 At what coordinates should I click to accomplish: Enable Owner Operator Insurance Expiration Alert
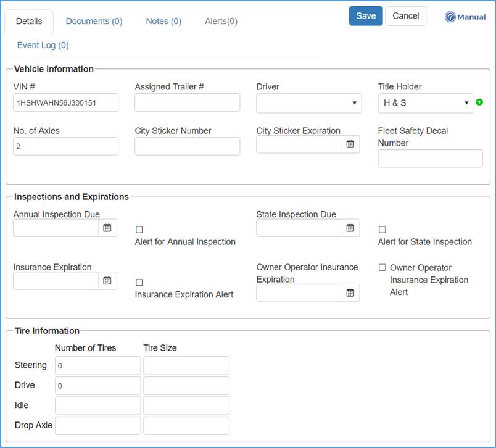coord(382,268)
